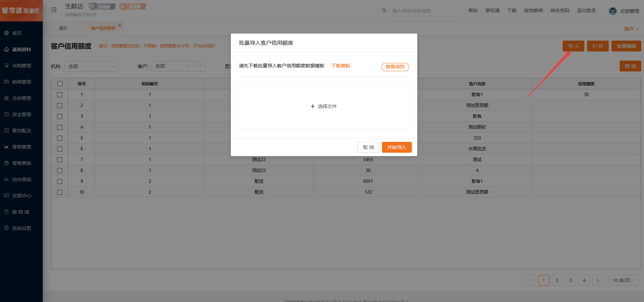Screen dimensions: 644x302
Task: Click the 试用版 badge icon
Action: click(x=102, y=6)
